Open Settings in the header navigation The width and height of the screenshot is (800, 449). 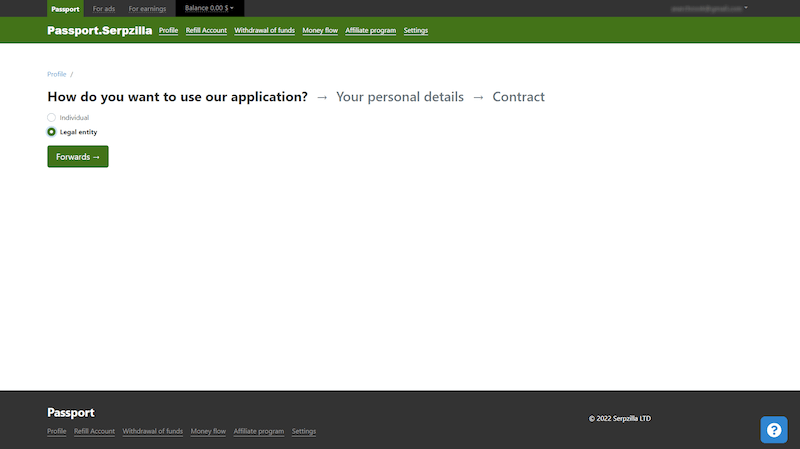[416, 31]
